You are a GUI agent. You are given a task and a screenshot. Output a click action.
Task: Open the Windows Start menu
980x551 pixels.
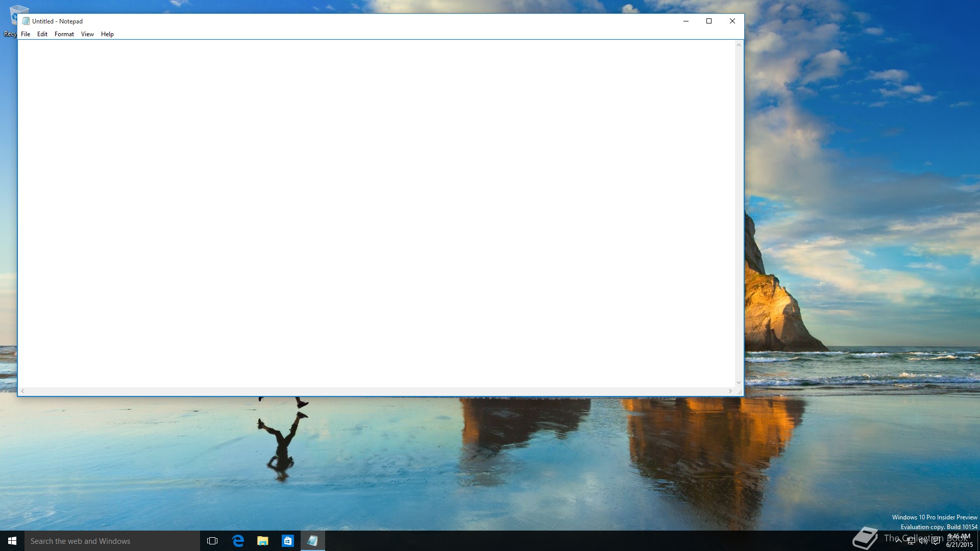tap(12, 541)
